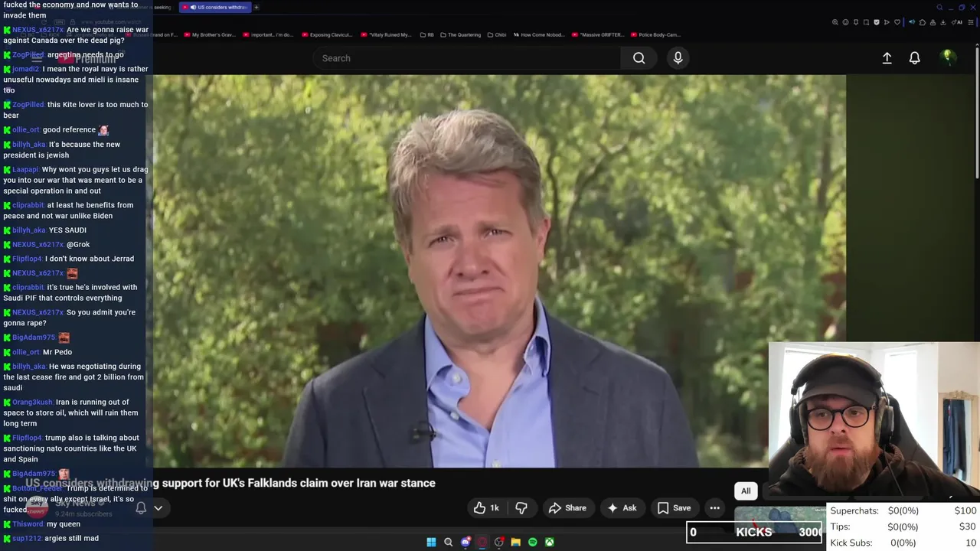Viewport: 980px width, 551px height.
Task: Click the tab search magnifier in title bar
Action: pos(939,7)
